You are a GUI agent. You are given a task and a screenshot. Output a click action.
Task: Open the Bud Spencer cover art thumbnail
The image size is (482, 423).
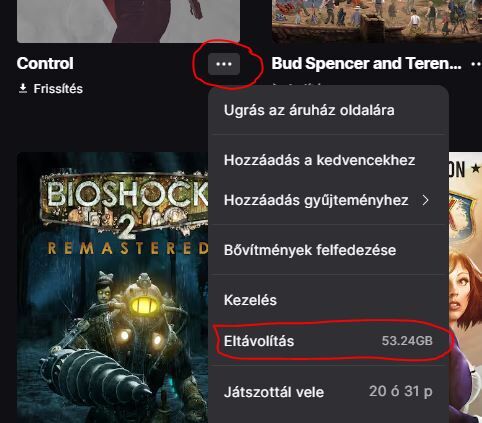377,21
